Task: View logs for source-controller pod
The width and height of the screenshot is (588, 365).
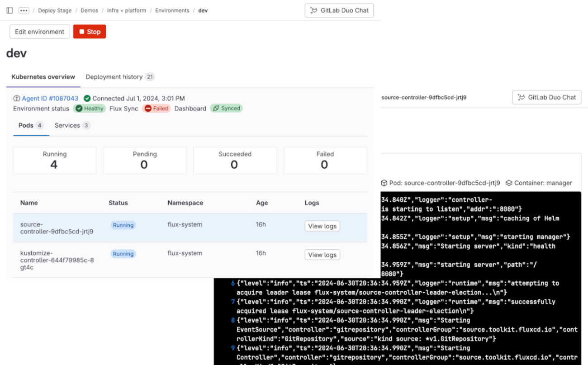Action: (322, 226)
